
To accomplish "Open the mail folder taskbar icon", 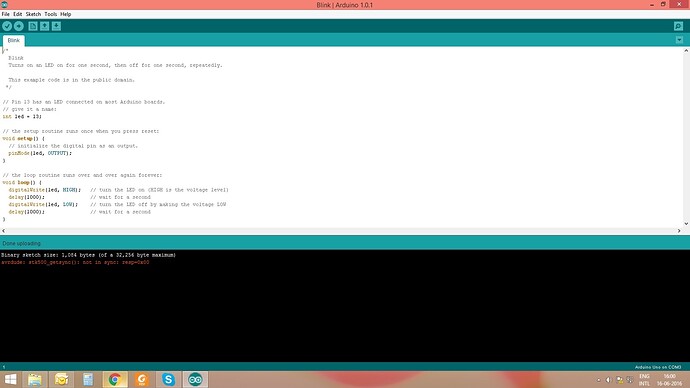I will tap(61, 379).
